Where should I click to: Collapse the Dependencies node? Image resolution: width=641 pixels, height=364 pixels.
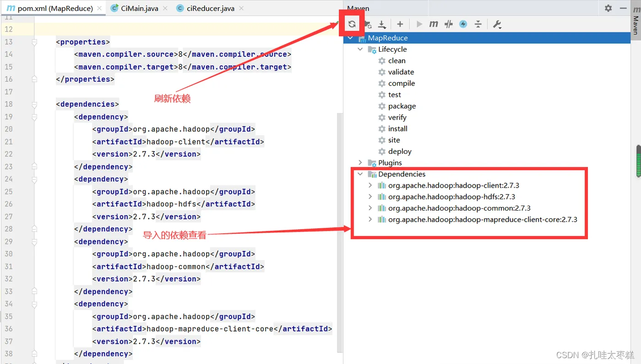[360, 174]
